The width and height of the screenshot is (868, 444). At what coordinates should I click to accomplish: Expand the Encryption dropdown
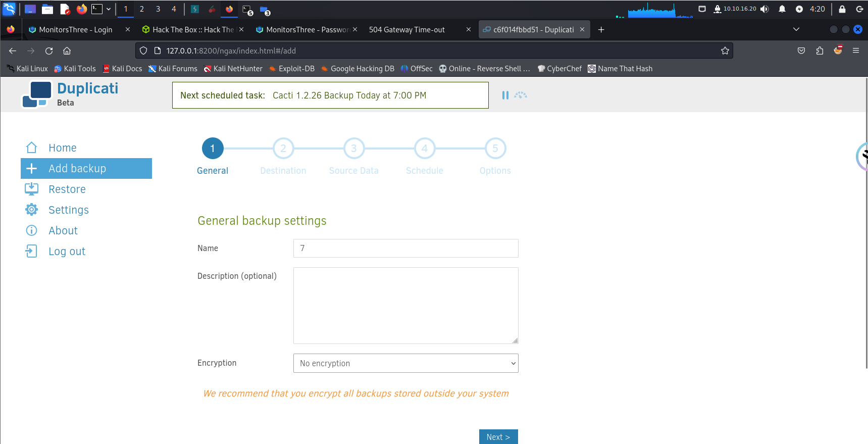click(x=405, y=363)
